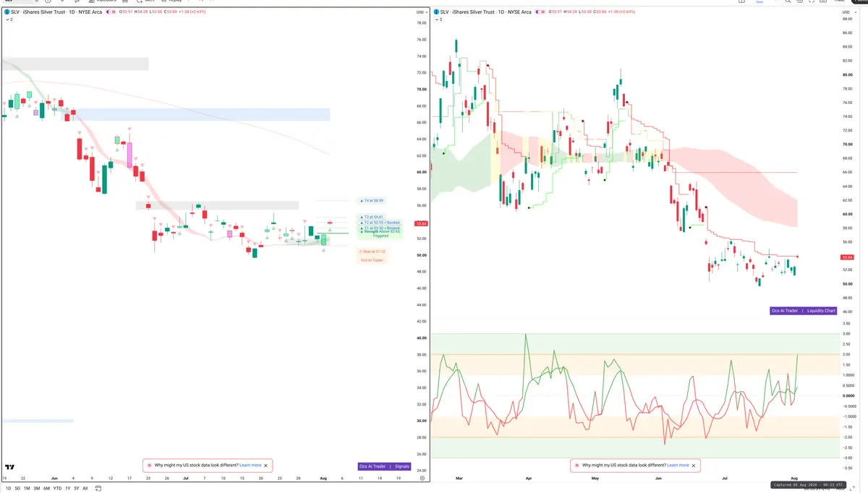
Task: Dismiss the right chart data notice
Action: [x=694, y=466]
